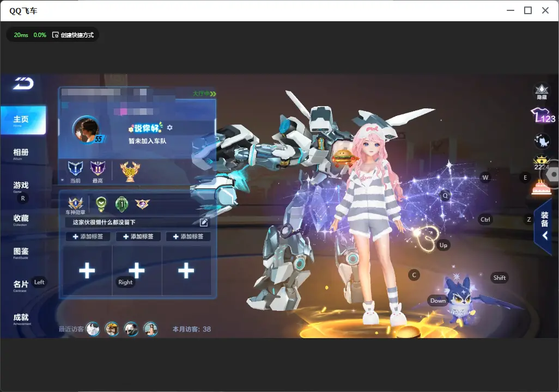
Task: Tap the Right virtual key
Action: (125, 282)
